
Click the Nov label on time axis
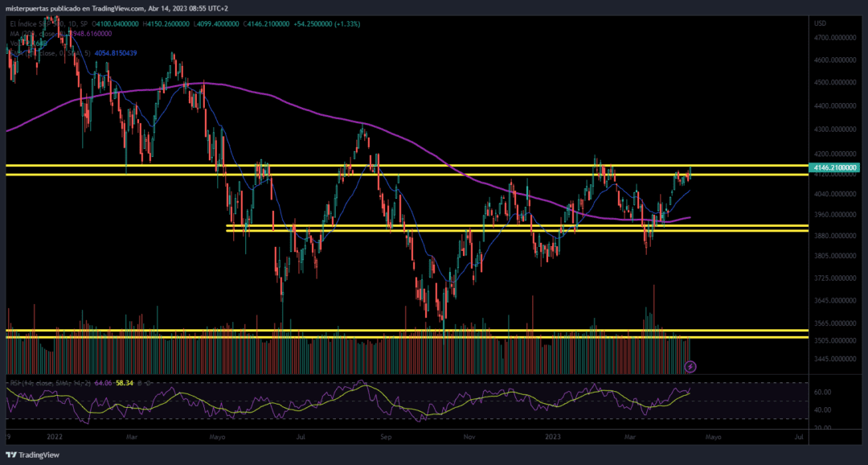coord(469,437)
